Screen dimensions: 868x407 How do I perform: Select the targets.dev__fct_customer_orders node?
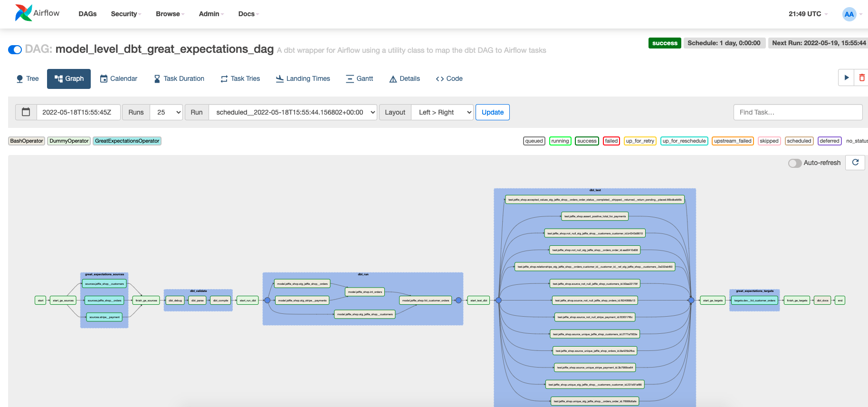click(755, 300)
